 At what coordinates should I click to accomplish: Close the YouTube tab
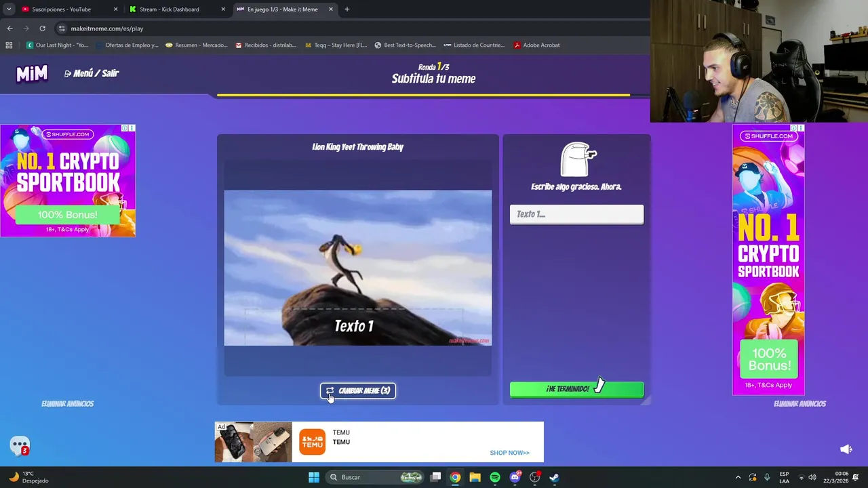[115, 9]
